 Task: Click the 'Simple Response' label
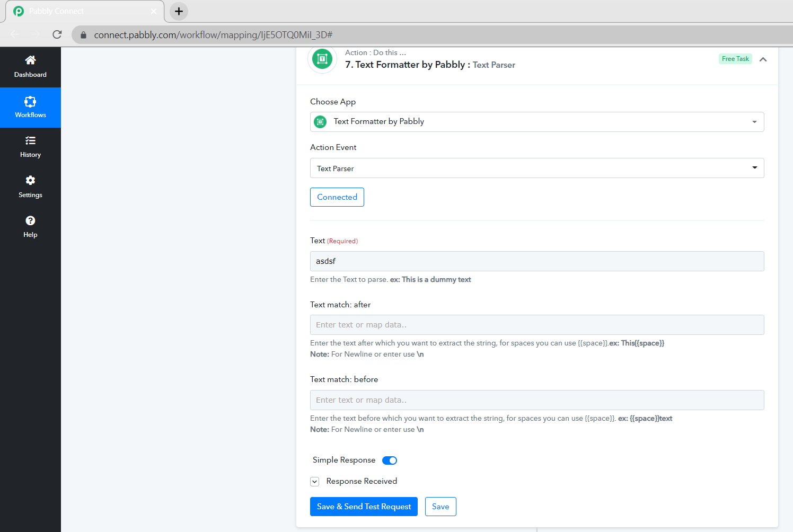(x=344, y=460)
